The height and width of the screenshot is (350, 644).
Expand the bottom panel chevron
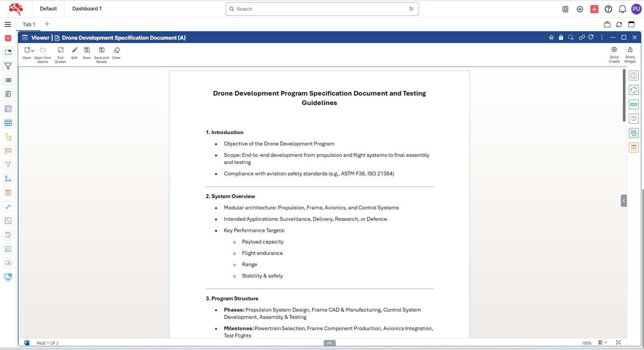(x=329, y=343)
